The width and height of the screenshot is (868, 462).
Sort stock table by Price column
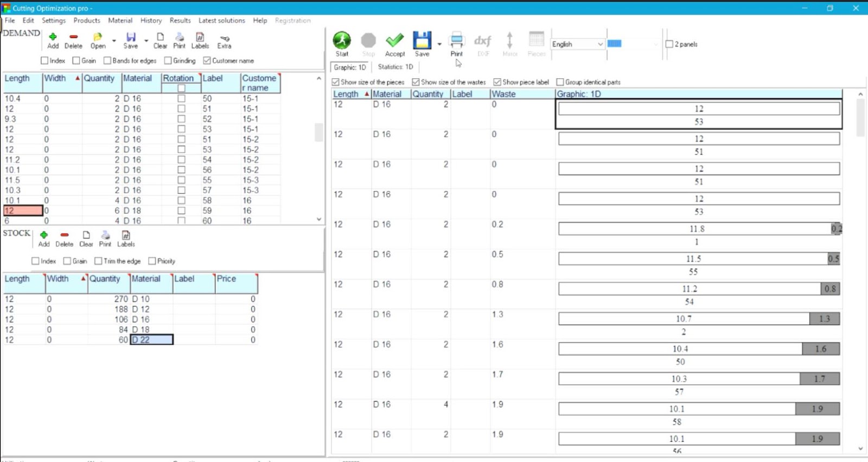237,283
